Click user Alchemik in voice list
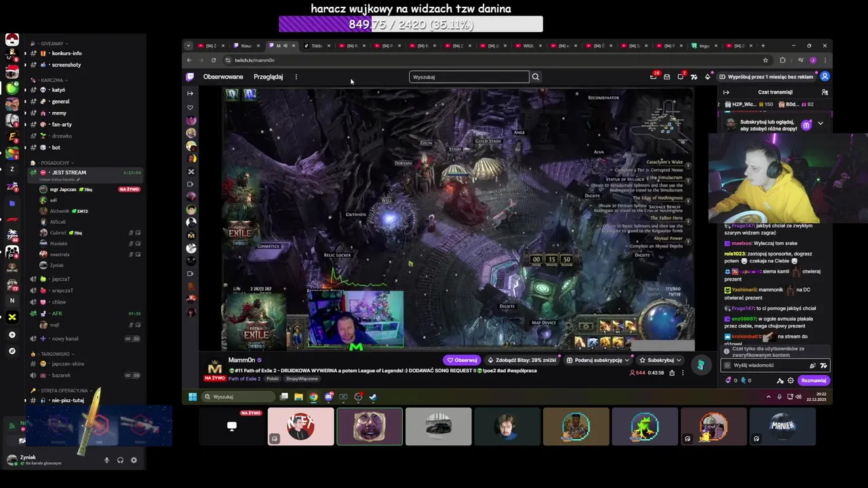868x488 pixels. pos(60,211)
